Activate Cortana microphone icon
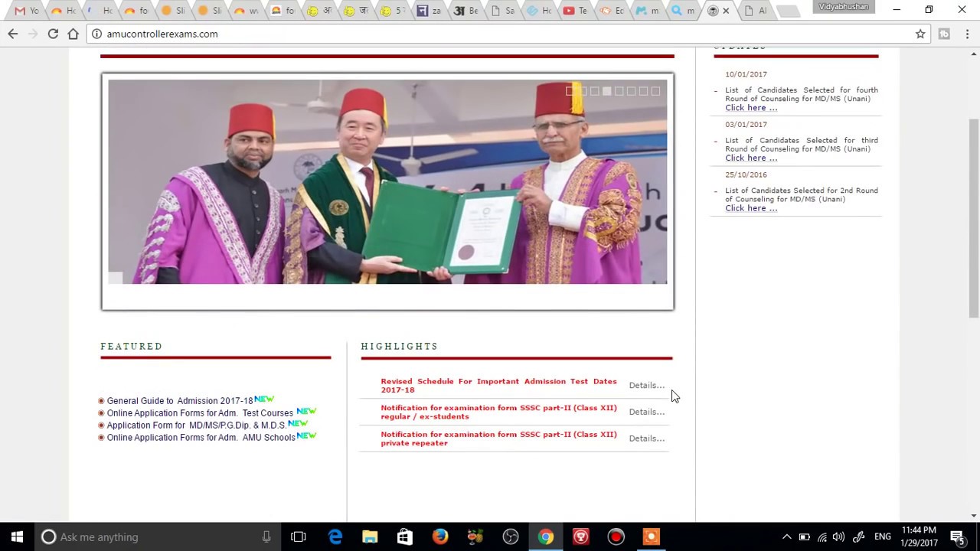This screenshot has width=980, height=551. point(266,536)
